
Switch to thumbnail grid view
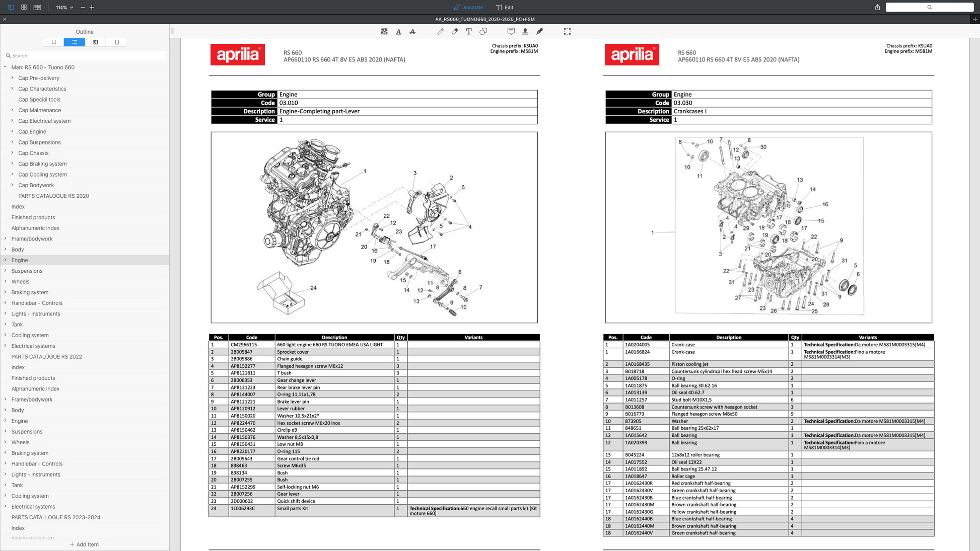24,7
